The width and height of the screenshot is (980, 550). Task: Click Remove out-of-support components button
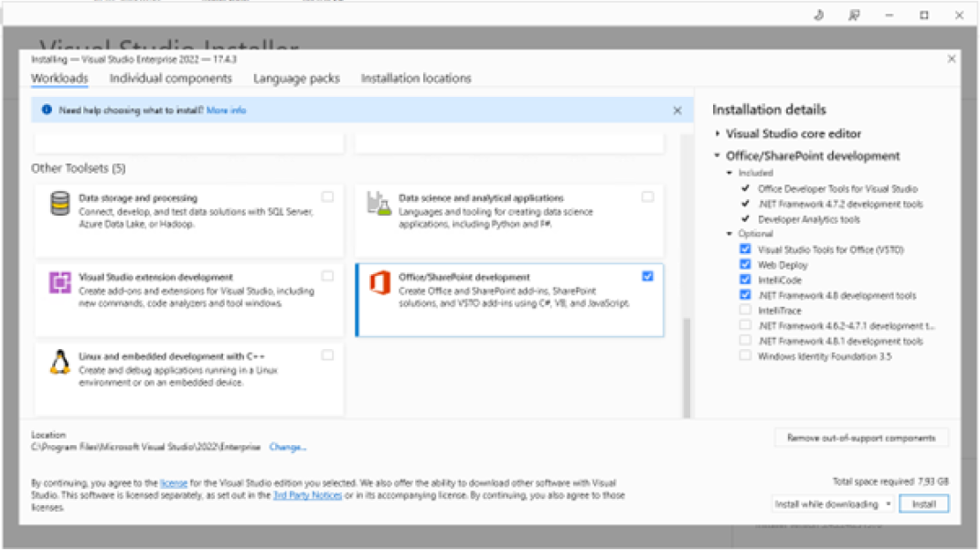861,438
